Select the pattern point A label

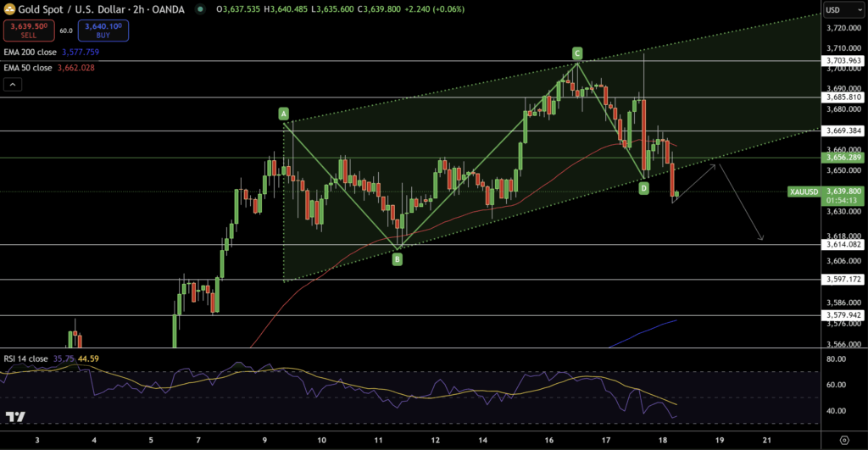point(283,114)
